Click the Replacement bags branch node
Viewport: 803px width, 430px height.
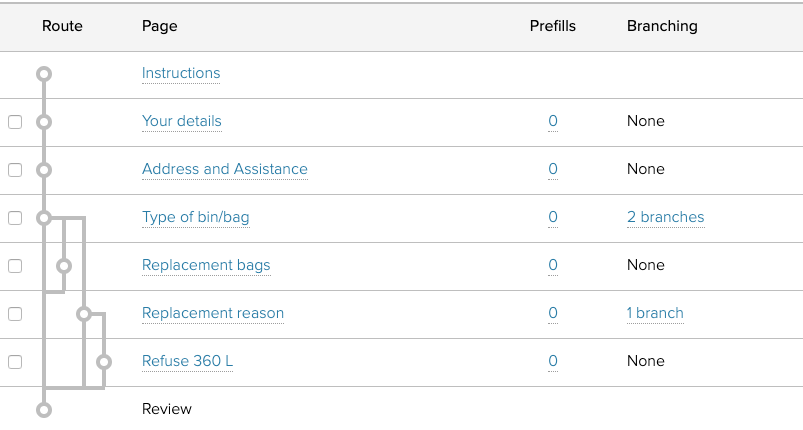tap(64, 266)
